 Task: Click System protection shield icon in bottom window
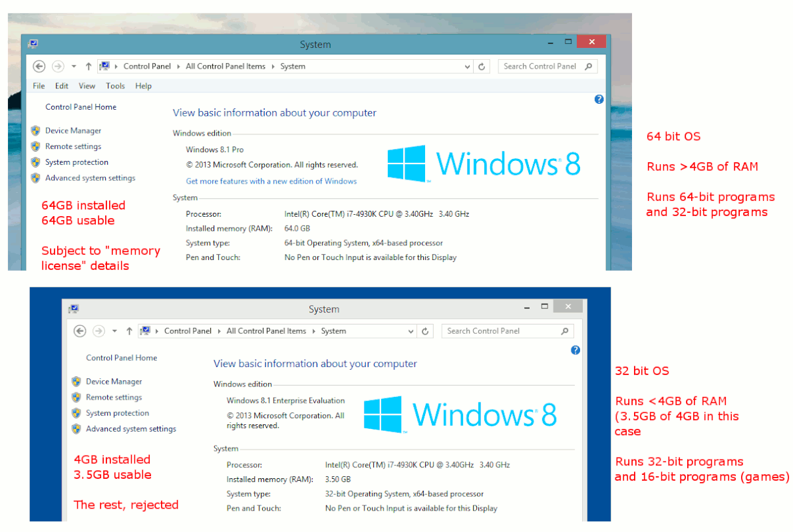(77, 413)
